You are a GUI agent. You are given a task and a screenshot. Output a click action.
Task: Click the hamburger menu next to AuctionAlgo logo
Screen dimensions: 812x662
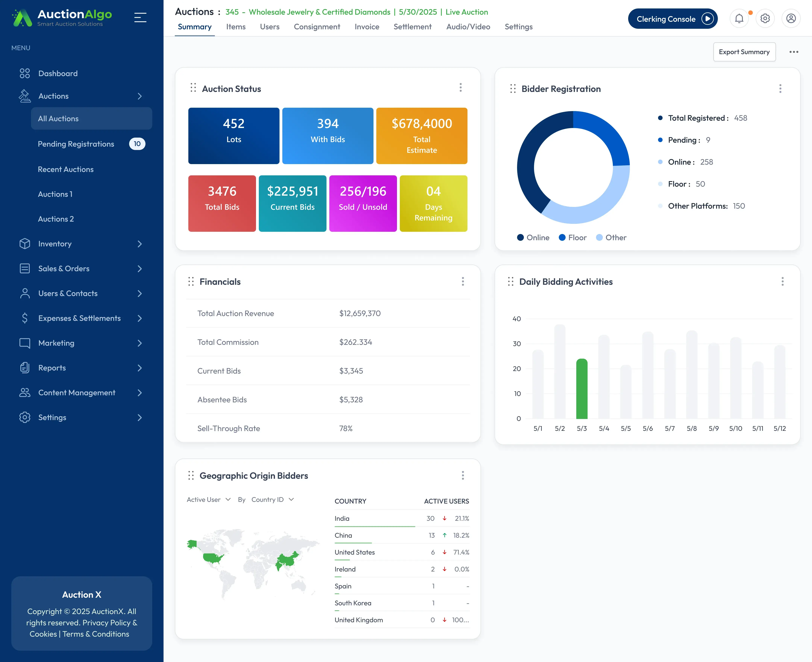140,17
